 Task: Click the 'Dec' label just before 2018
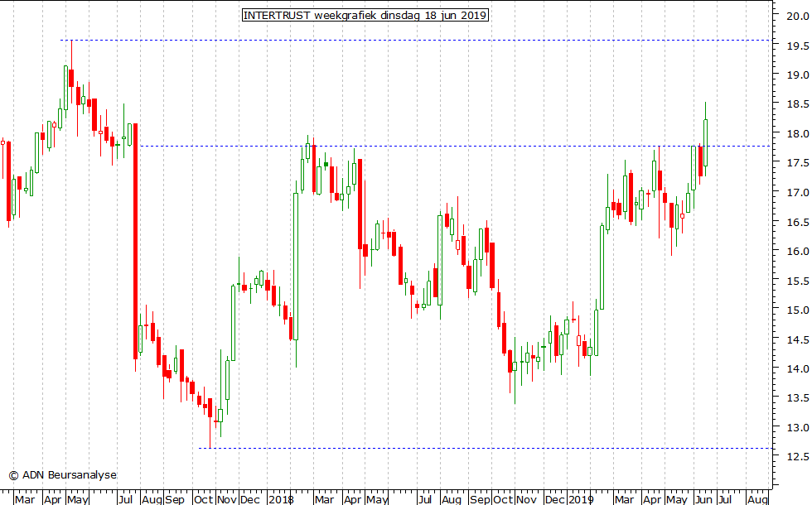click(x=250, y=499)
